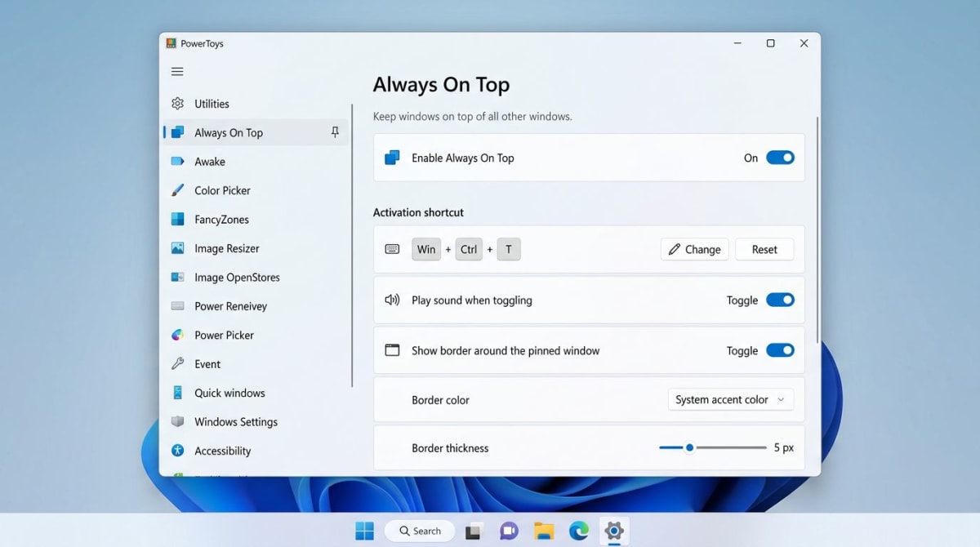The width and height of the screenshot is (980, 547).
Task: Click the Reset shortcut button
Action: click(764, 249)
